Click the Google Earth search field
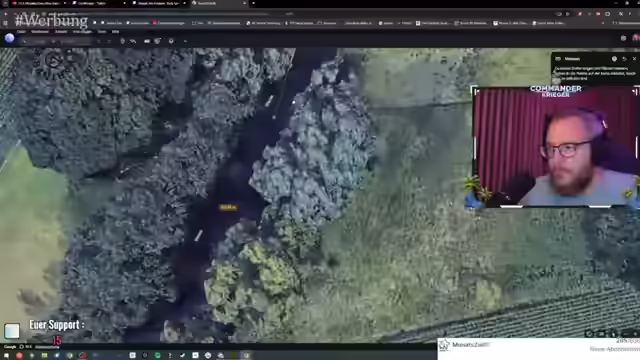 point(55,41)
